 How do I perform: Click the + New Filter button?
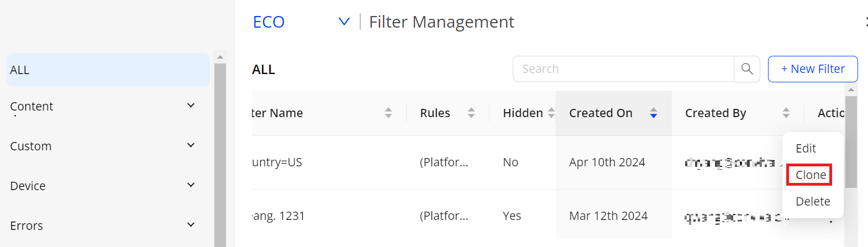pos(813,69)
